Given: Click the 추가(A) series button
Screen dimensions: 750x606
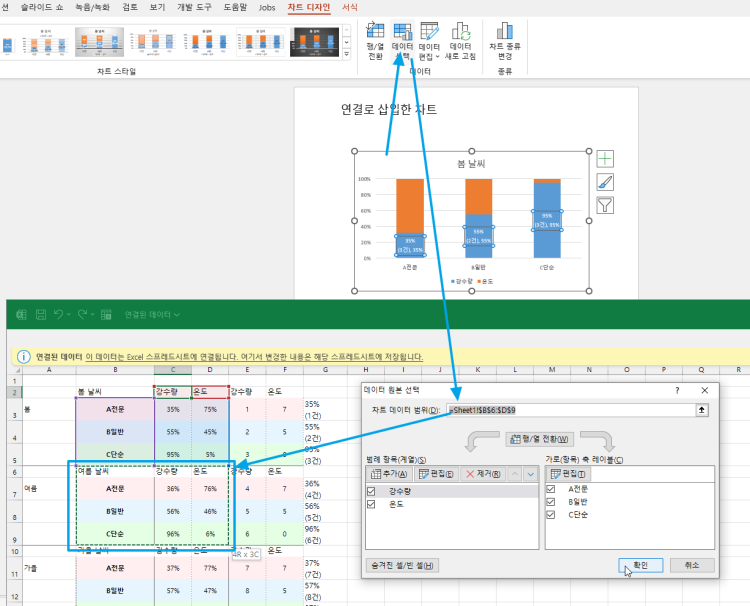Looking at the screenshot, I should [x=389, y=474].
